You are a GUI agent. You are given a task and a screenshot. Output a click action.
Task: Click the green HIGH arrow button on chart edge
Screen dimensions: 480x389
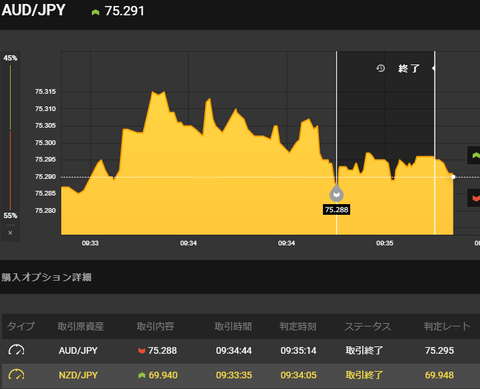(x=475, y=155)
